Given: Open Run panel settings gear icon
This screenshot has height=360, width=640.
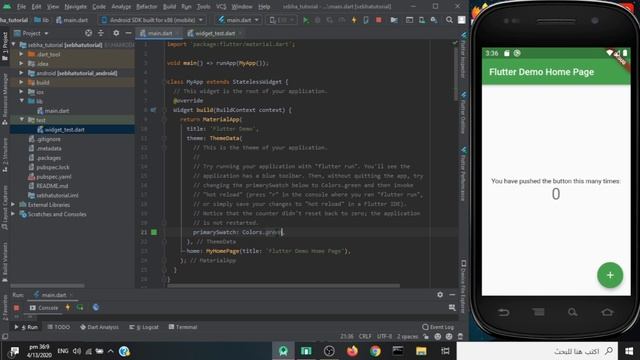Looking at the screenshot, I should point(440,294).
